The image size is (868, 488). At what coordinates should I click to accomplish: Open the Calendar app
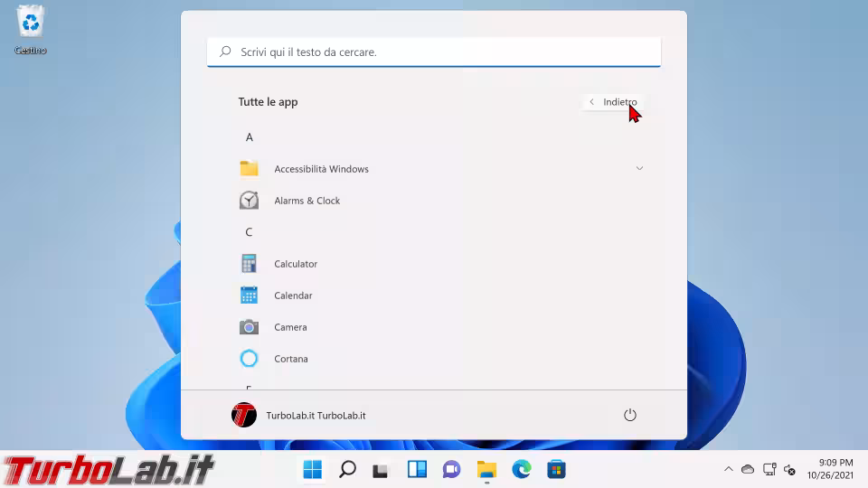[x=293, y=296]
